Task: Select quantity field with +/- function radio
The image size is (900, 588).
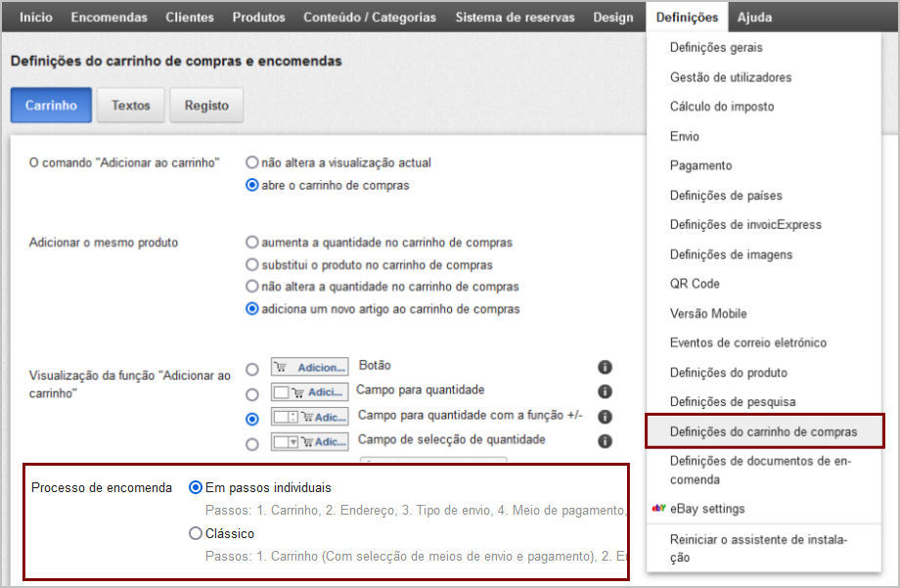Action: pyautogui.click(x=251, y=419)
